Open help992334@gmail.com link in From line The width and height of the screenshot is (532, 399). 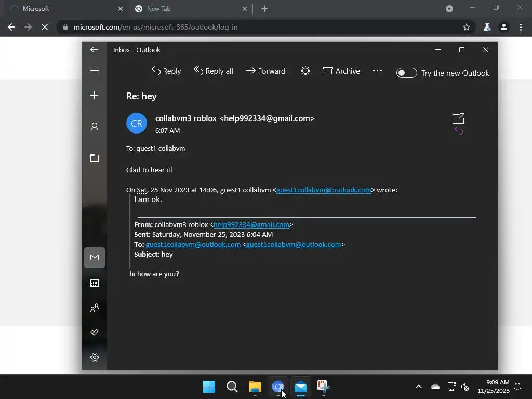[x=251, y=224]
